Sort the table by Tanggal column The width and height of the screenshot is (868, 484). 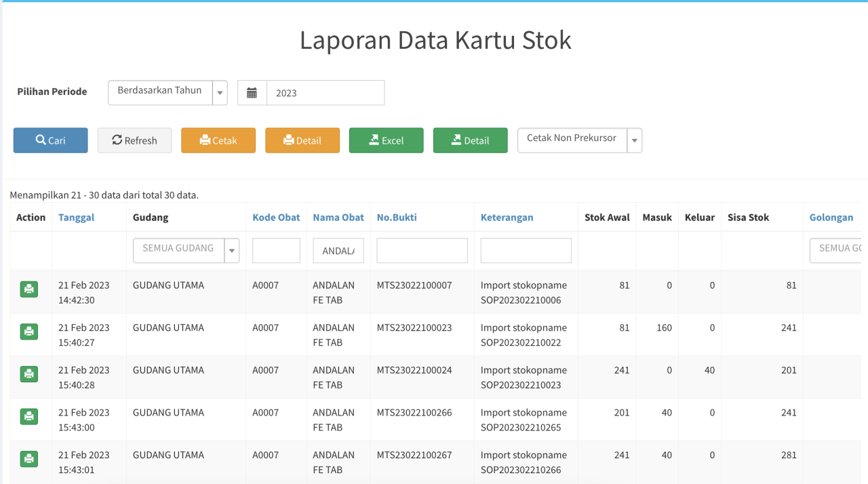point(77,218)
